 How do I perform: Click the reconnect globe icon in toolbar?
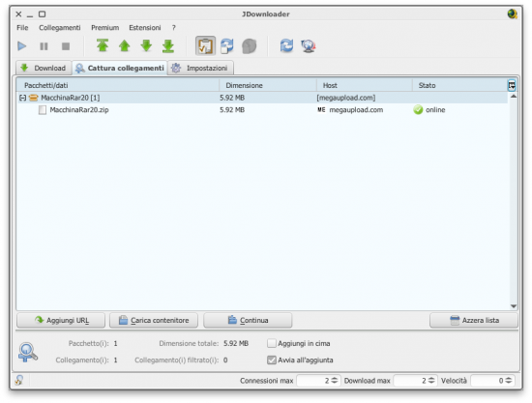309,46
